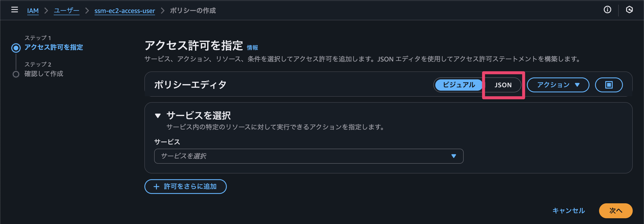Image resolution: width=644 pixels, height=224 pixels.
Task: Open the IAM breadcrumb entry
Action: (33, 10)
